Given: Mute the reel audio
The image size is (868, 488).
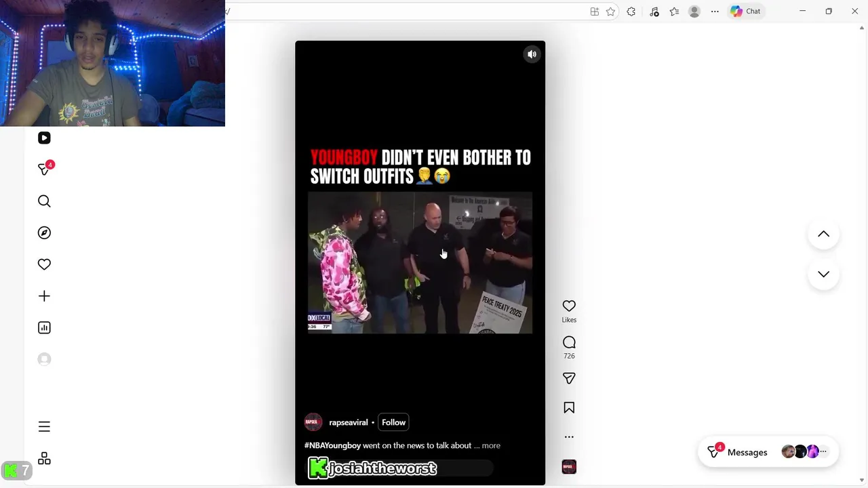Looking at the screenshot, I should pos(532,54).
